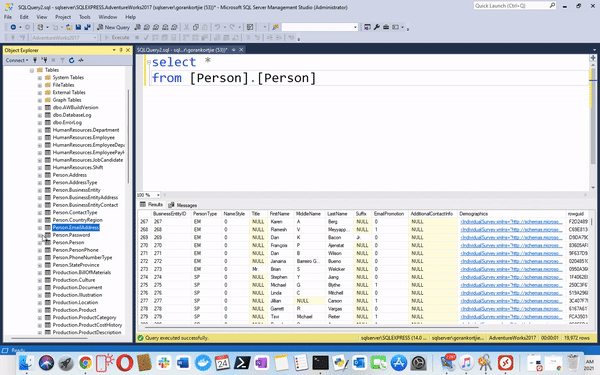Click the Find in Files icon
This screenshot has height=375, width=600.
275,27
